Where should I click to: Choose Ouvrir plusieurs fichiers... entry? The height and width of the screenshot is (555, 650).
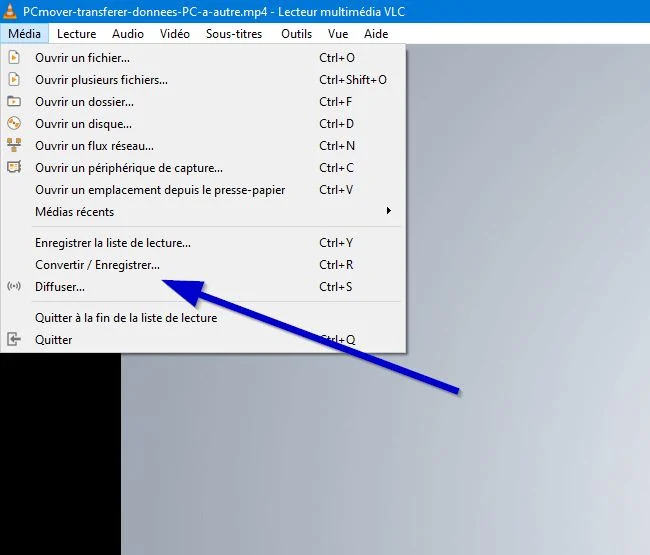coord(203,80)
